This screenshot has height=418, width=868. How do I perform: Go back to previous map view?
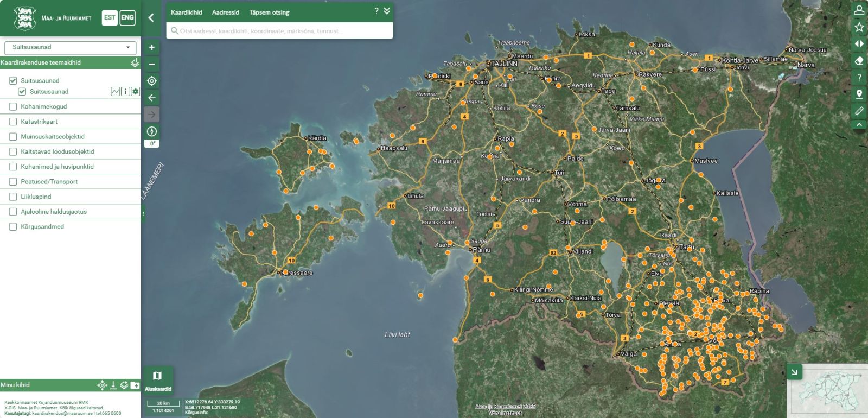tap(152, 98)
